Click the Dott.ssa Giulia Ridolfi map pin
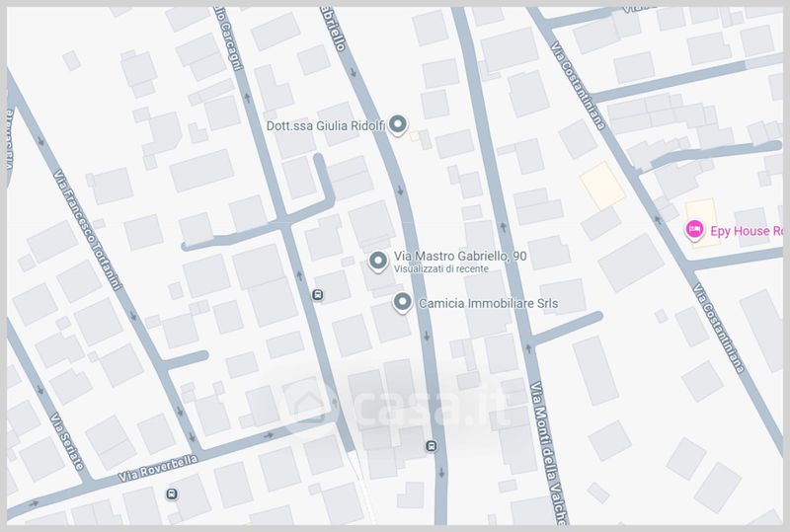The image size is (790, 532). [398, 124]
